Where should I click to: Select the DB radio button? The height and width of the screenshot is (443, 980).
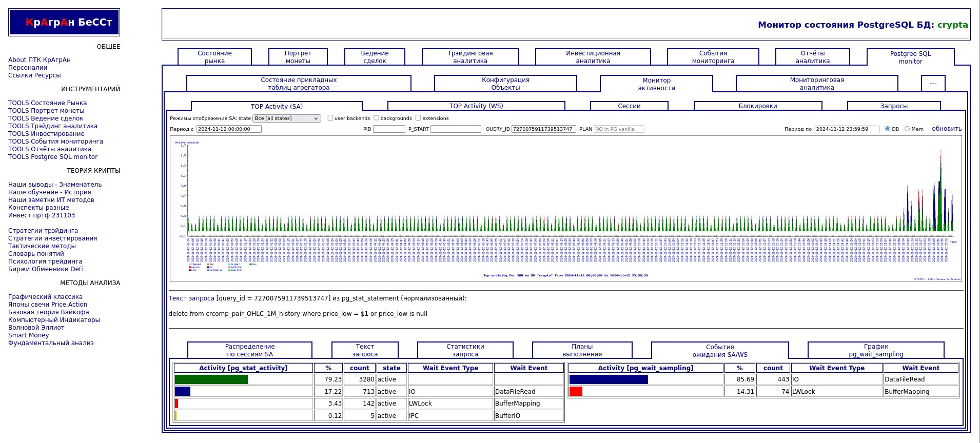tap(888, 129)
